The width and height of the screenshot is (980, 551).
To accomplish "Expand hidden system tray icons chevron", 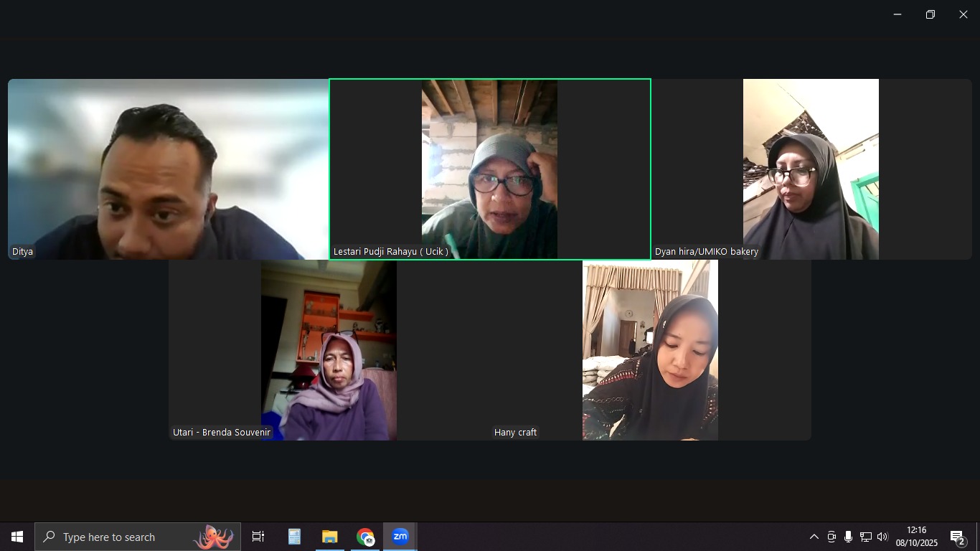I will tap(814, 537).
